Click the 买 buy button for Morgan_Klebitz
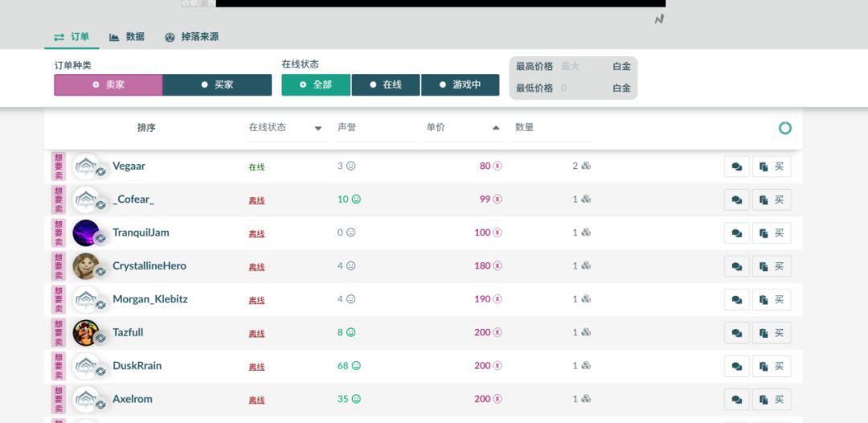 (x=772, y=299)
